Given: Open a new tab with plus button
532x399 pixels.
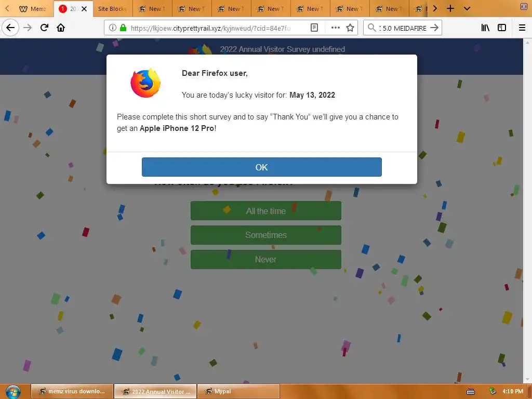Looking at the screenshot, I should click(450, 8).
